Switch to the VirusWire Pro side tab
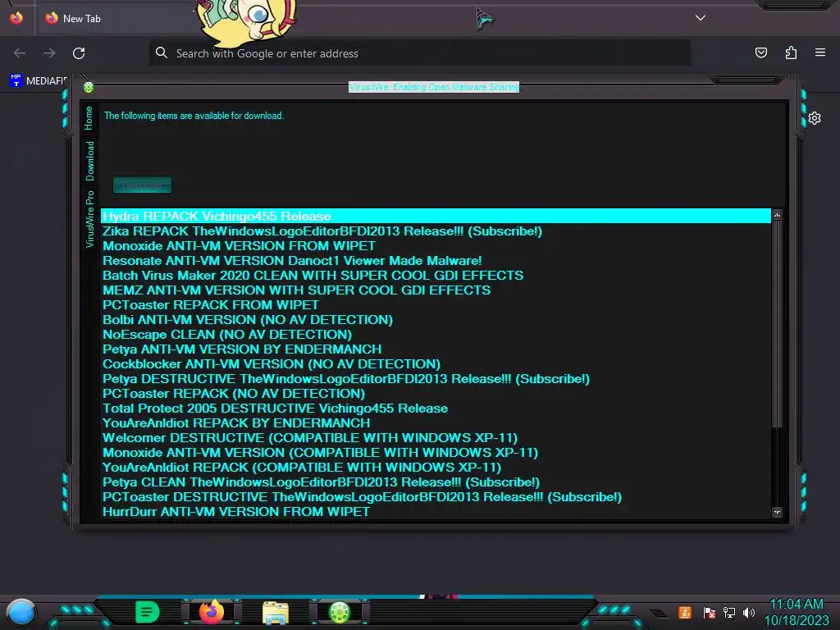 click(89, 218)
